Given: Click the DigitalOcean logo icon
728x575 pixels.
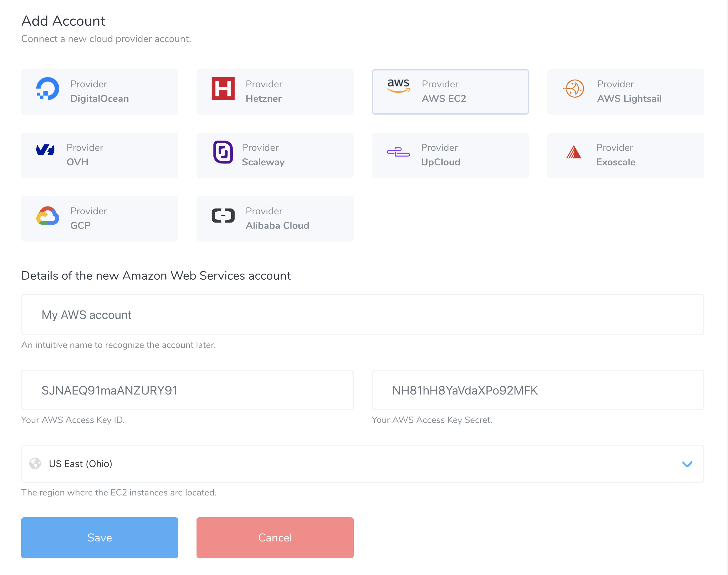Looking at the screenshot, I should pyautogui.click(x=48, y=89).
